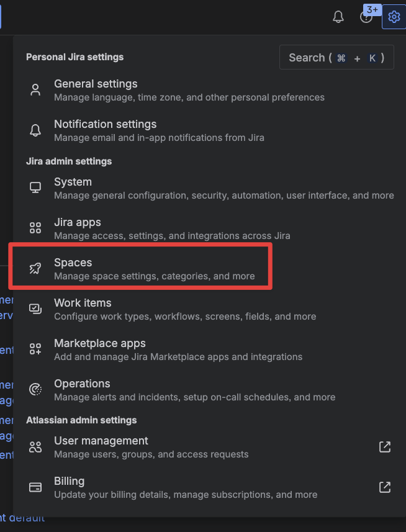Image resolution: width=406 pixels, height=532 pixels.
Task: Click the settings gear icon
Action: [394, 17]
